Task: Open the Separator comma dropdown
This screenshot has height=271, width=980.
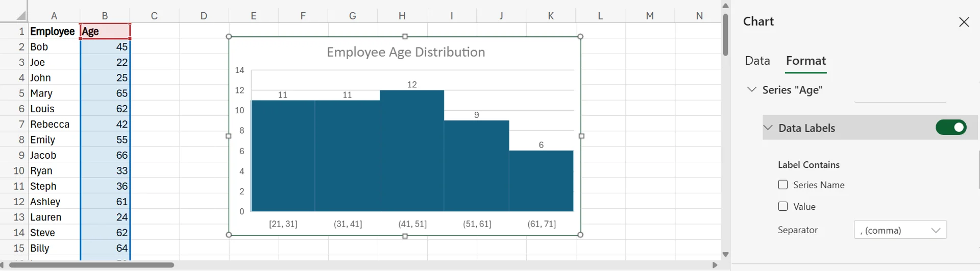Action: point(900,230)
